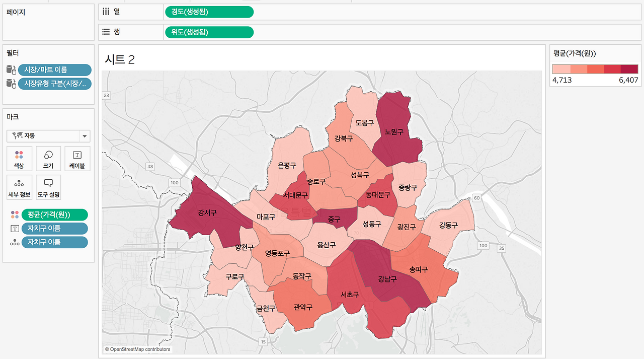Select the label 자치구 이름 pill
The width and height of the screenshot is (644, 359).
coord(54,229)
